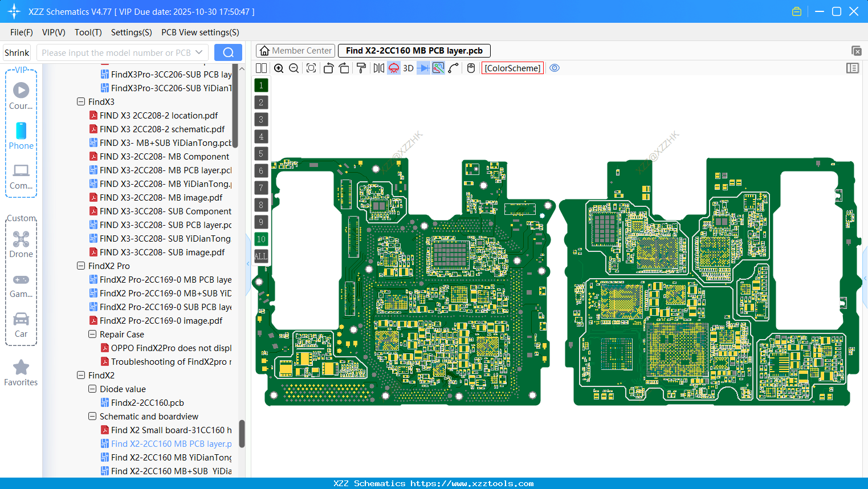This screenshot has height=489, width=868.
Task: Select the zoom out magnifier tool
Action: [x=294, y=68]
